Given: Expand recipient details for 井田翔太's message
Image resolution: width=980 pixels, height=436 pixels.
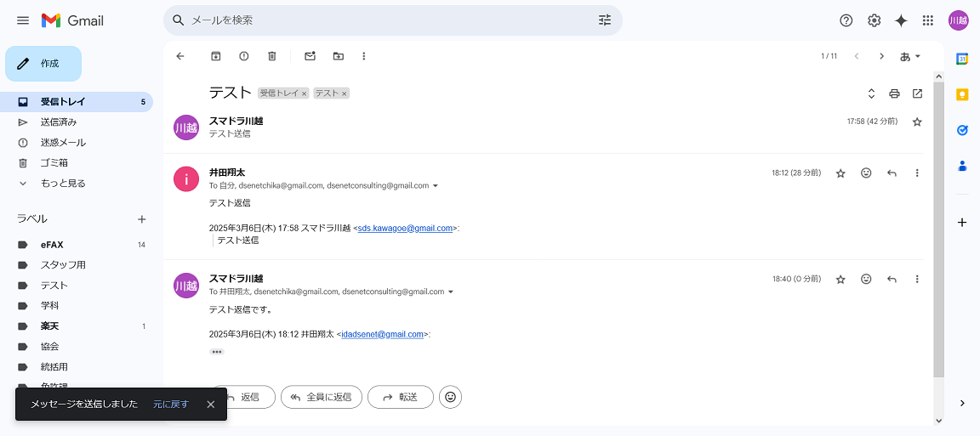Looking at the screenshot, I should click(x=436, y=186).
